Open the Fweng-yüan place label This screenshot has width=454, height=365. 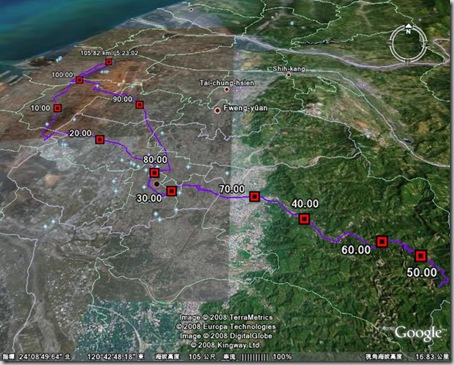(245, 108)
